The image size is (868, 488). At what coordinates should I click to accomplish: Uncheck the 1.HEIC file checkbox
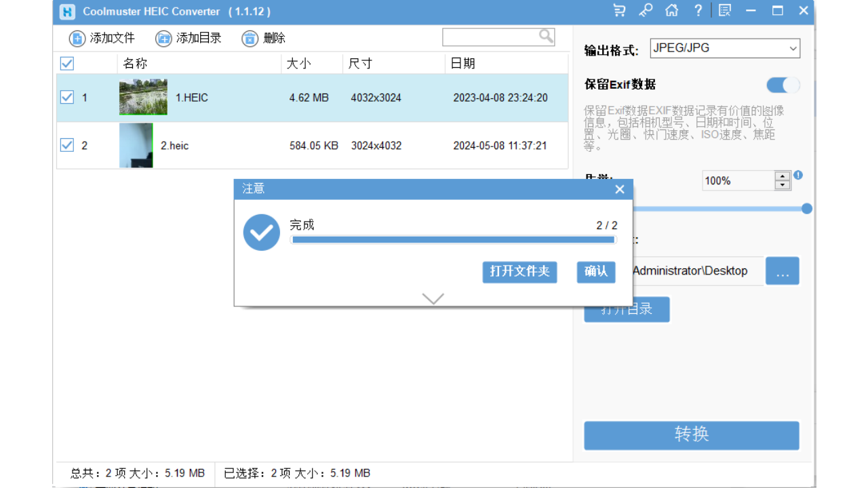66,97
